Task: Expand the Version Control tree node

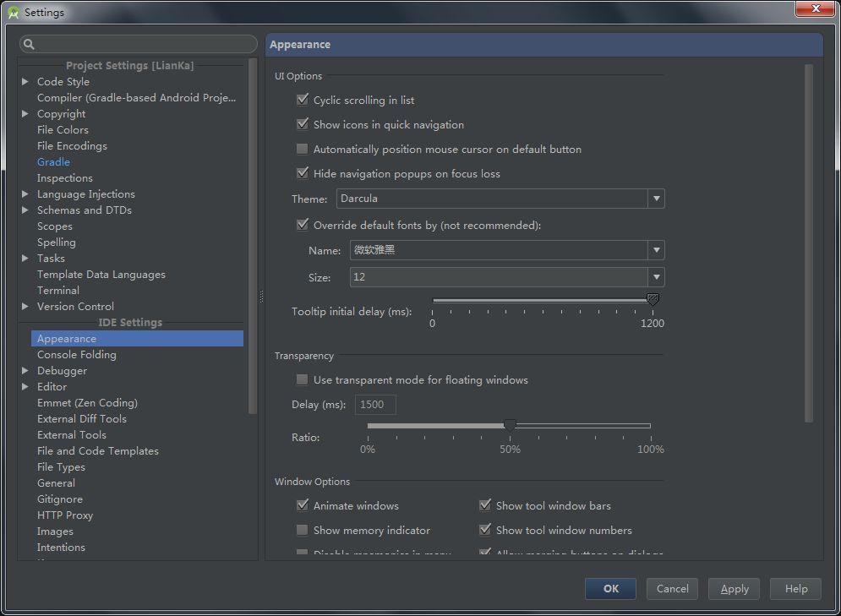Action: tap(25, 307)
